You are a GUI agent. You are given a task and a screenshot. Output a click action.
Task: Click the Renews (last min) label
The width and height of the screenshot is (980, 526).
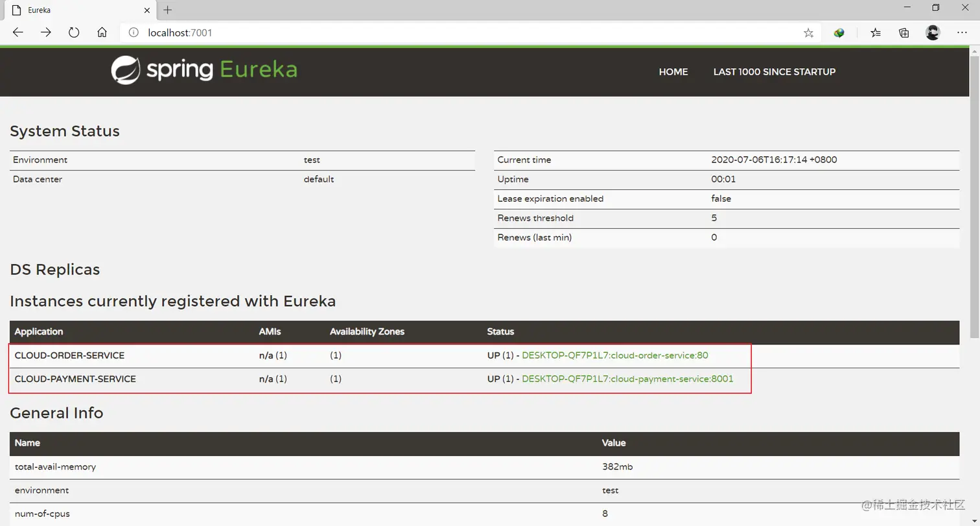[x=535, y=237]
